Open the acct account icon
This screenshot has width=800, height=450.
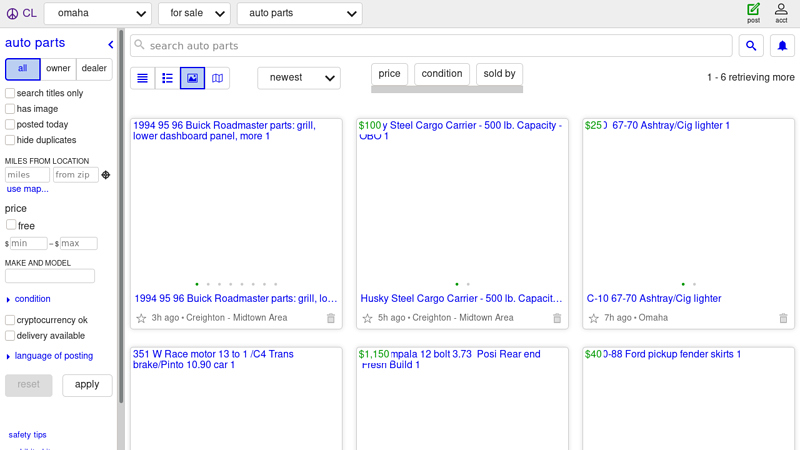(x=781, y=13)
